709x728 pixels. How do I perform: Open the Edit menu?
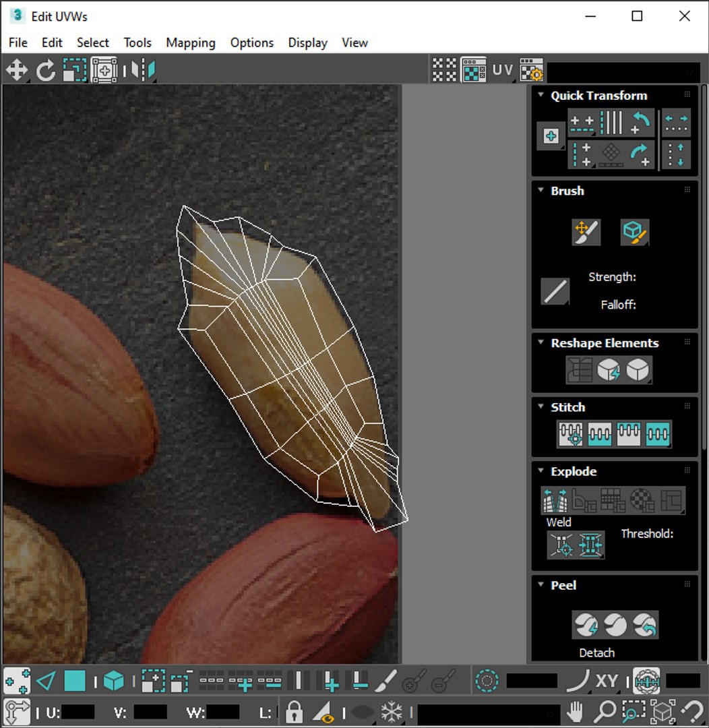click(x=52, y=42)
